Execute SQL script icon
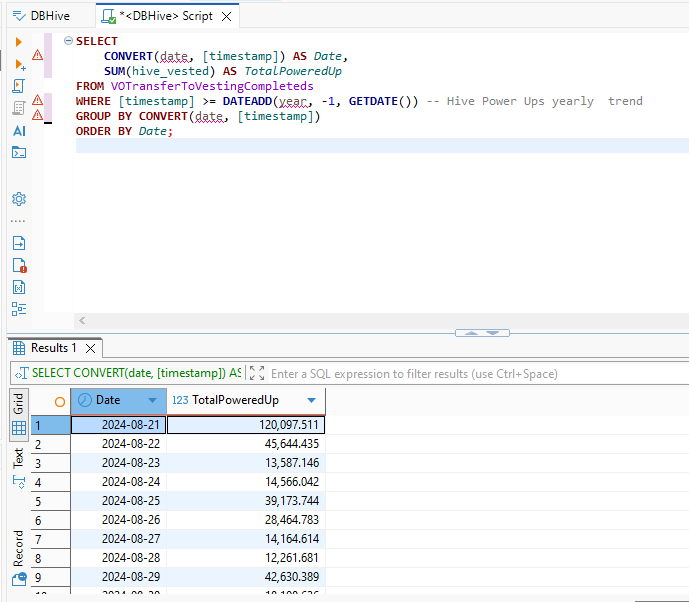The image size is (689, 602). point(18,86)
